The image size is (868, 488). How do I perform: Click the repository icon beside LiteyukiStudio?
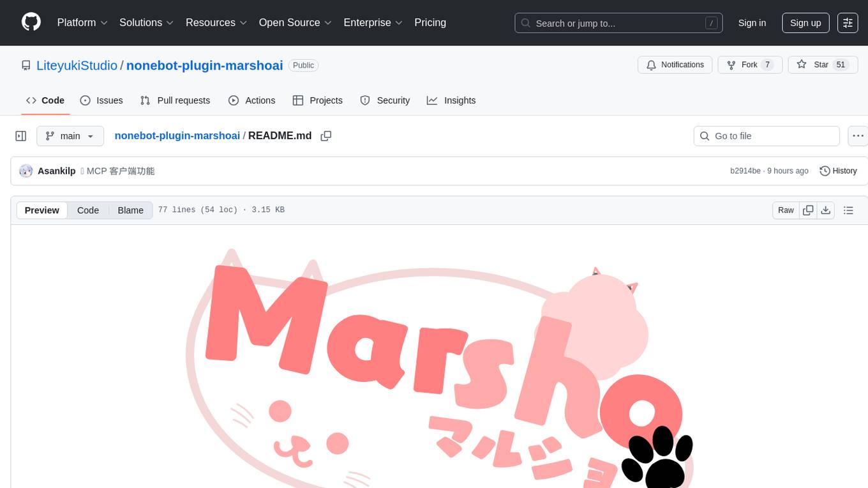pyautogui.click(x=26, y=66)
